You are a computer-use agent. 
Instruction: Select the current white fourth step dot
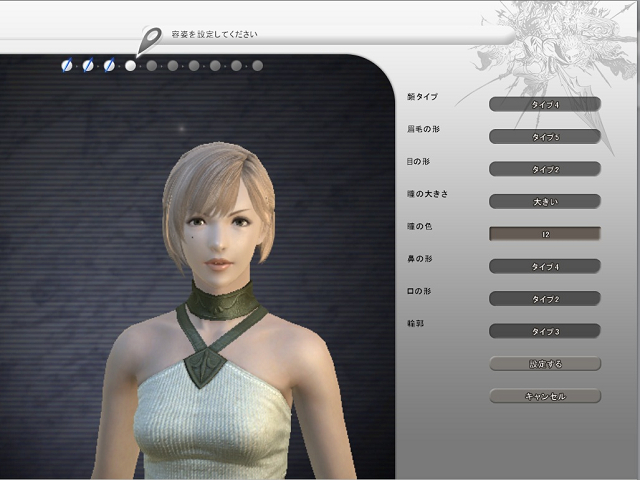tap(131, 65)
